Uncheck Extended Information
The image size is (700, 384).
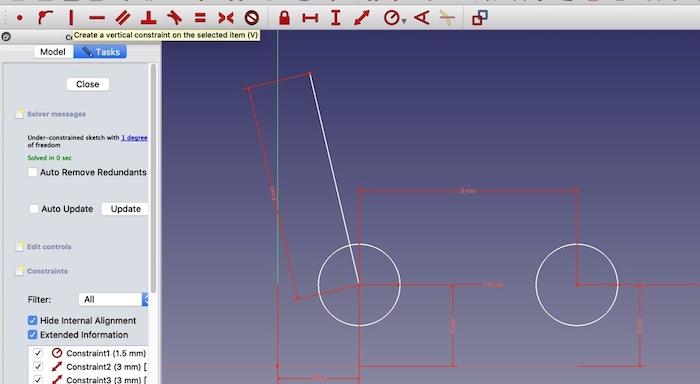click(33, 335)
